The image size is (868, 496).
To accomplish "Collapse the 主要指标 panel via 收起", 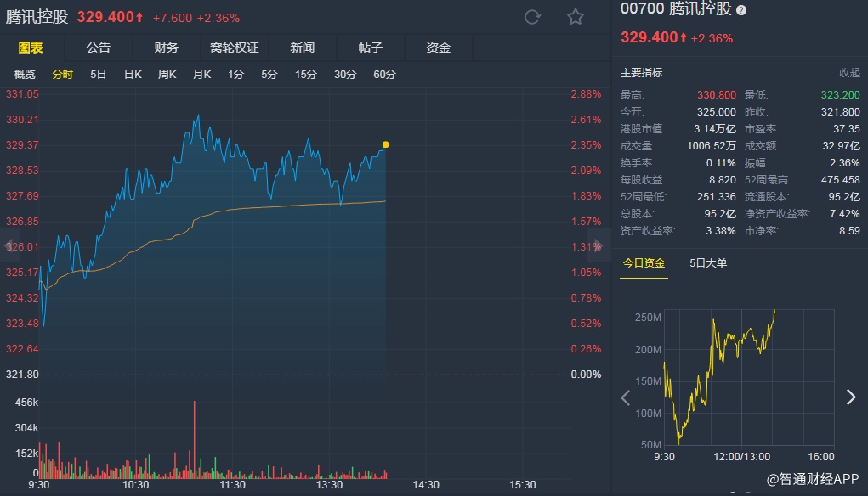I will coord(849,73).
